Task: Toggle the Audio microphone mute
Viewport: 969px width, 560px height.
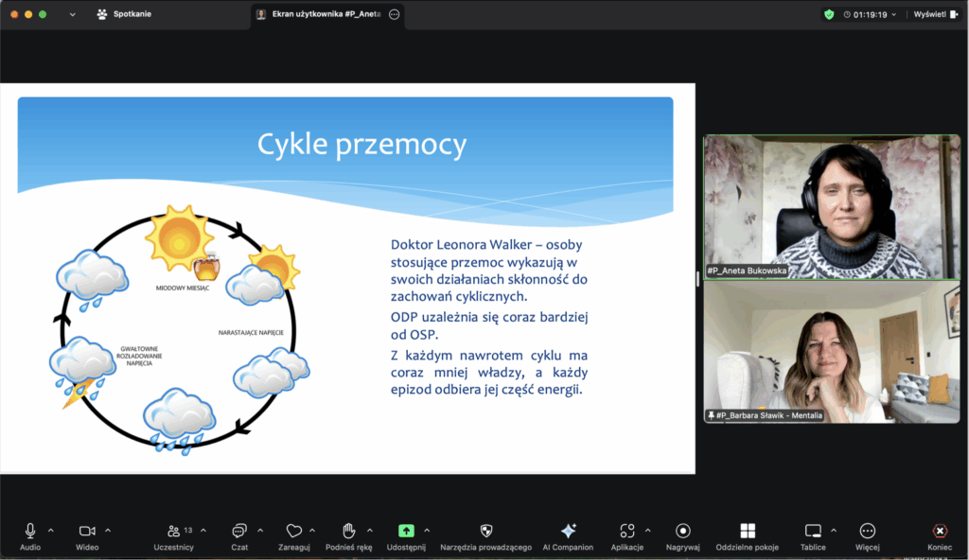Action: pos(30,532)
